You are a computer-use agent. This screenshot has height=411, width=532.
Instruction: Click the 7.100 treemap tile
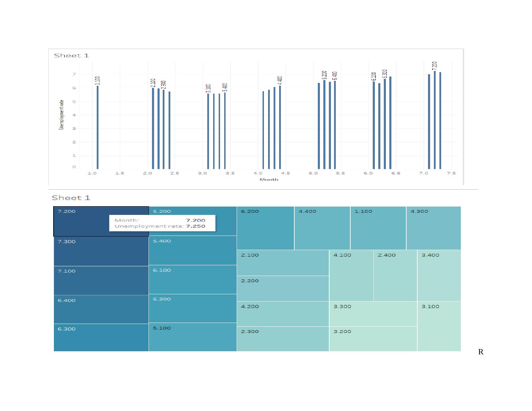pyautogui.click(x=101, y=280)
